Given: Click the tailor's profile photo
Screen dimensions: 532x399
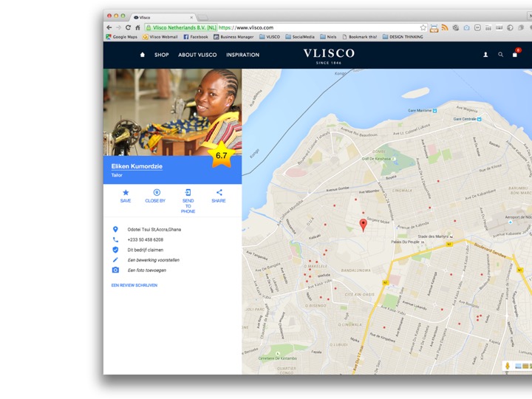Looking at the screenshot, I should point(171,111).
